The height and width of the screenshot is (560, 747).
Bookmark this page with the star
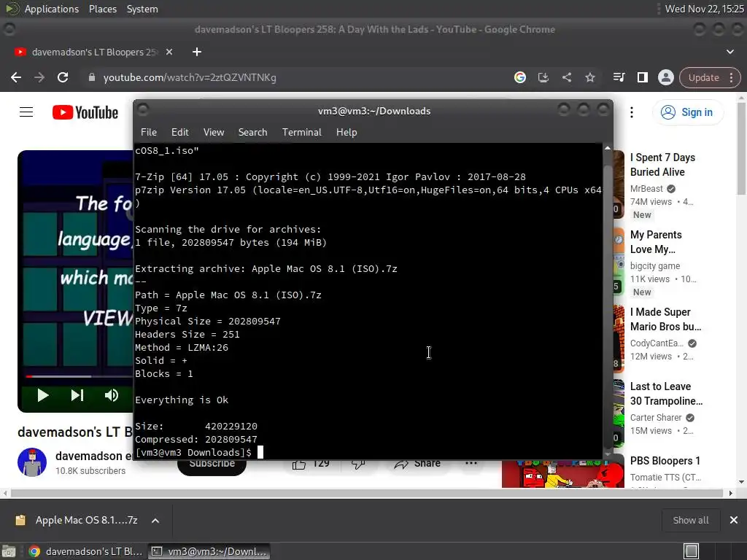[589, 77]
